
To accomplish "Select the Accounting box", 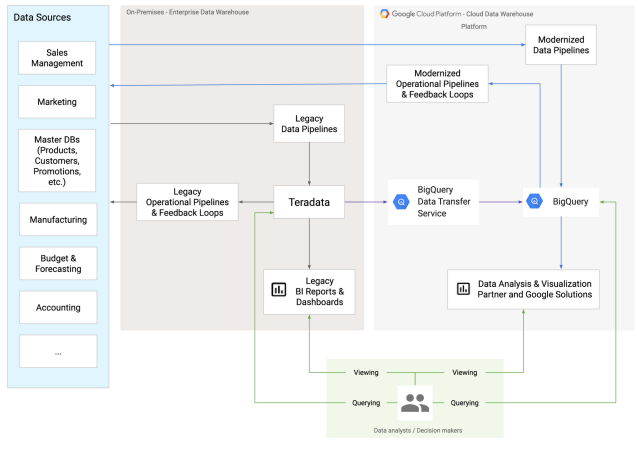I will (58, 307).
